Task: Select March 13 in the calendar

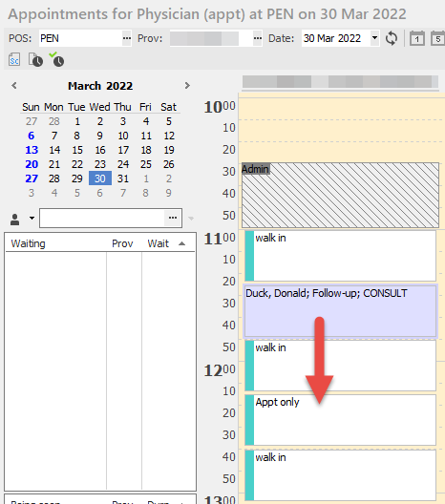Action: [32, 150]
